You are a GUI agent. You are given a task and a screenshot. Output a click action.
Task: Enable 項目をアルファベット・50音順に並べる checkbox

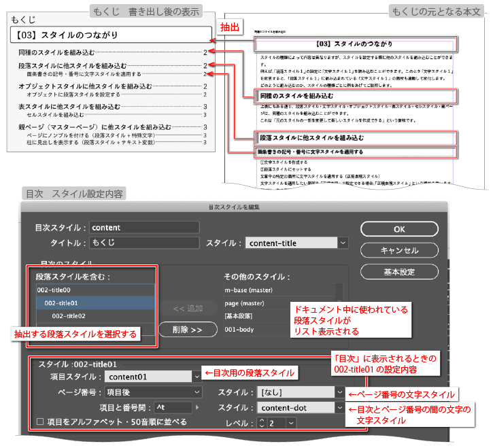click(x=40, y=422)
